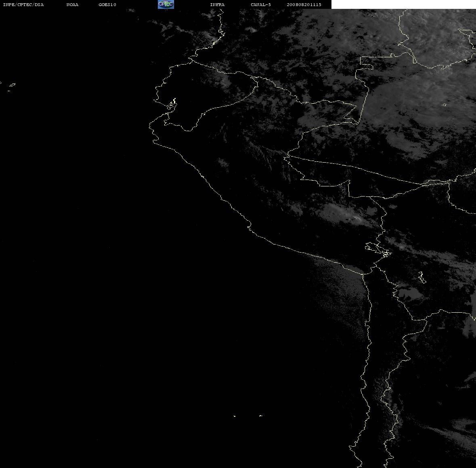The width and height of the screenshot is (476, 468).
Task: Click the blank white area in the header
Action: coord(403,4)
